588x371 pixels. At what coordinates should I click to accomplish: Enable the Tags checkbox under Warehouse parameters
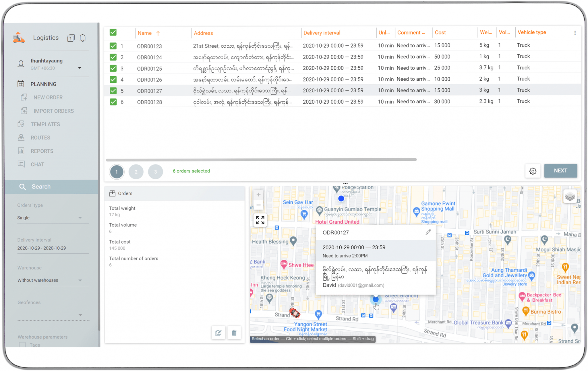(22, 345)
